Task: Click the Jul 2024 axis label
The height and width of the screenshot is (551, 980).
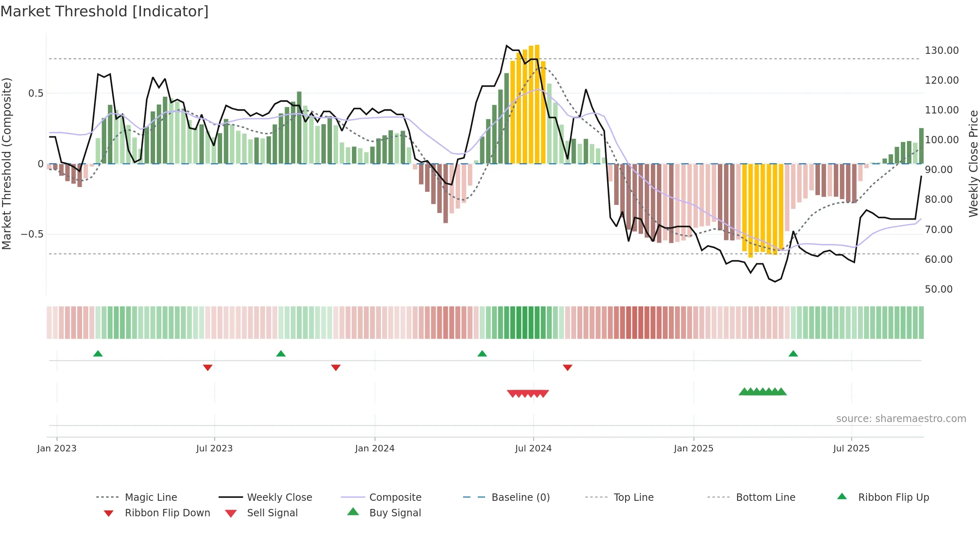Action: pos(533,449)
